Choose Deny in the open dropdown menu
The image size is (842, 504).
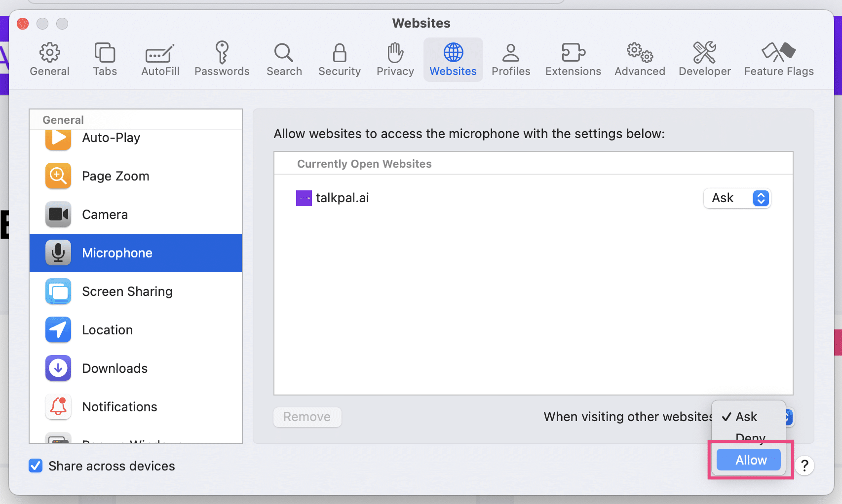coord(750,438)
